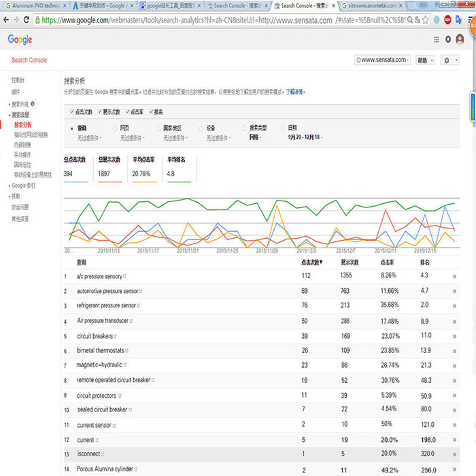Toggle the 排名 checkbox
Image resolution: width=476 pixels, height=476 pixels.
[151, 112]
